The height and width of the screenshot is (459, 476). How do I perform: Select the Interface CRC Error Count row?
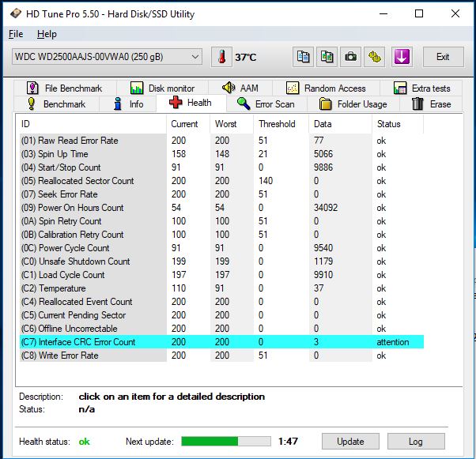point(221,342)
